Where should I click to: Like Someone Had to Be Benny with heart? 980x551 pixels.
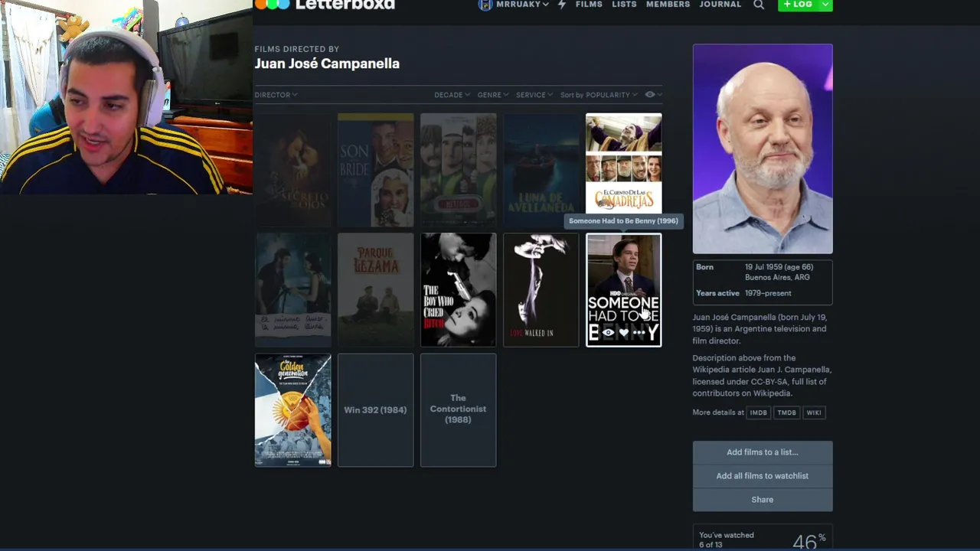(x=624, y=332)
